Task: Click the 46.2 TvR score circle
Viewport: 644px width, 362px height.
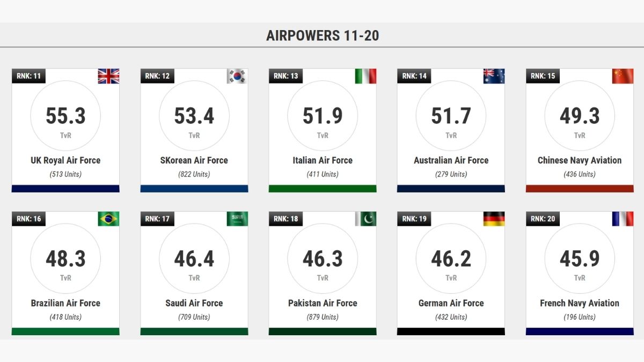Action: coord(451,258)
